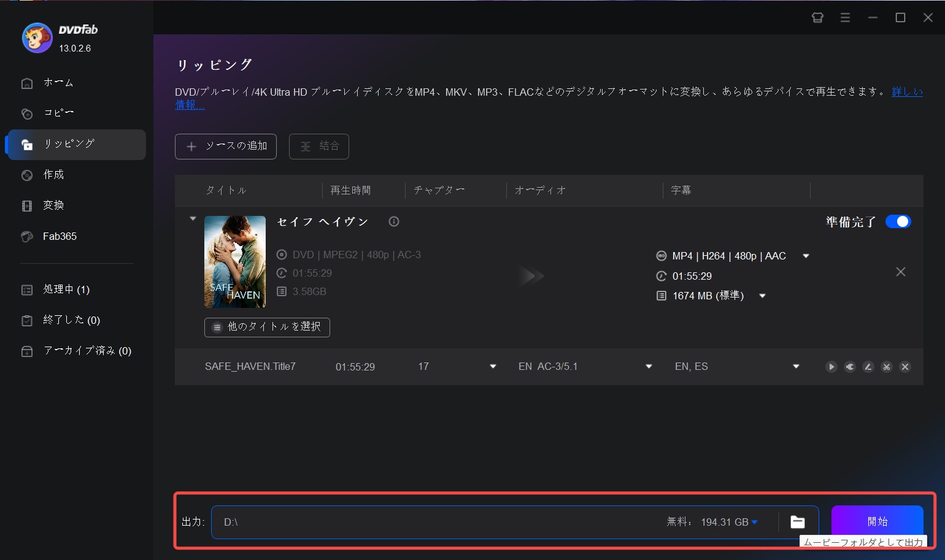Collapse the movie entry with the triangle expander

coord(193,218)
